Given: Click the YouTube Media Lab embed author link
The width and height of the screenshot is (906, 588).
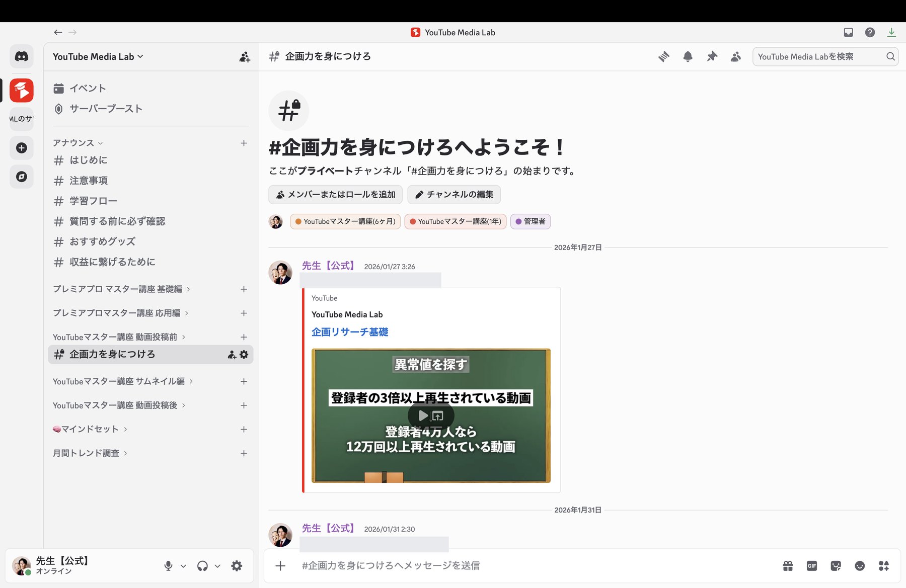Looking at the screenshot, I should point(347,314).
